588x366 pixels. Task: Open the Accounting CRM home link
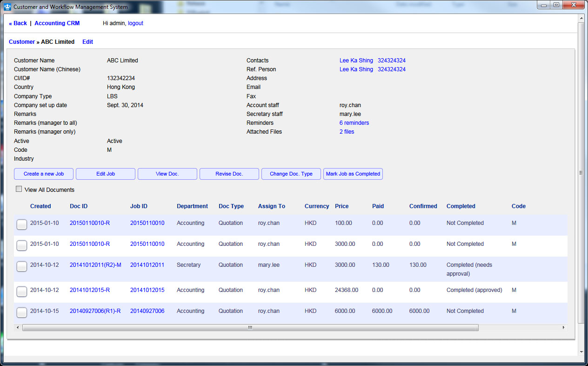[x=57, y=23]
